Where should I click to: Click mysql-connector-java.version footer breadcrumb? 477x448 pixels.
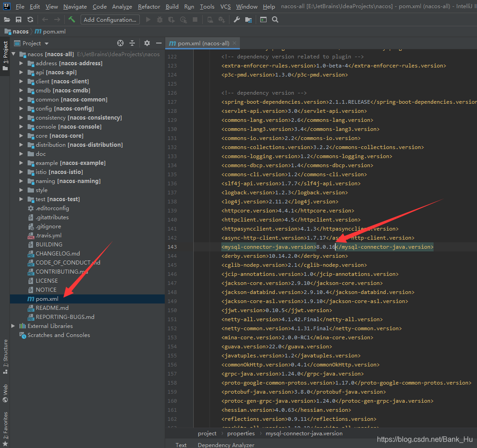(304, 434)
